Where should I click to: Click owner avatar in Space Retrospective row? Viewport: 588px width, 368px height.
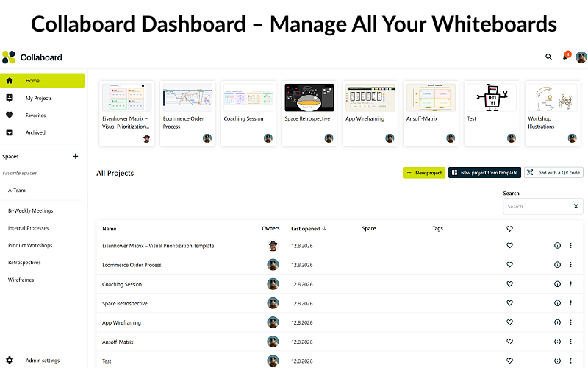(273, 303)
